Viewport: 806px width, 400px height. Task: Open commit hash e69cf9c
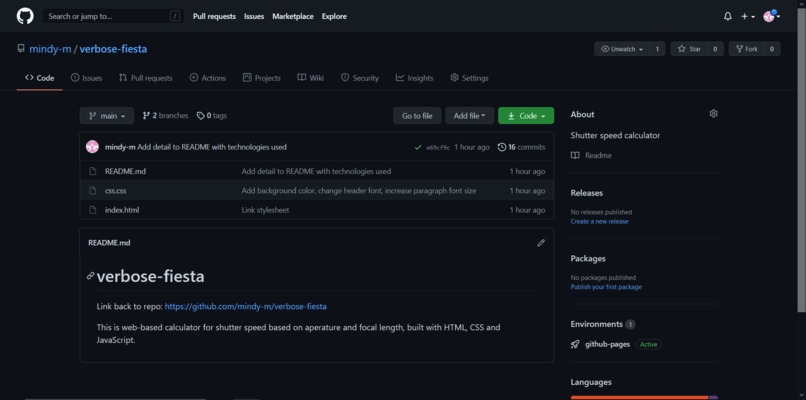point(438,148)
